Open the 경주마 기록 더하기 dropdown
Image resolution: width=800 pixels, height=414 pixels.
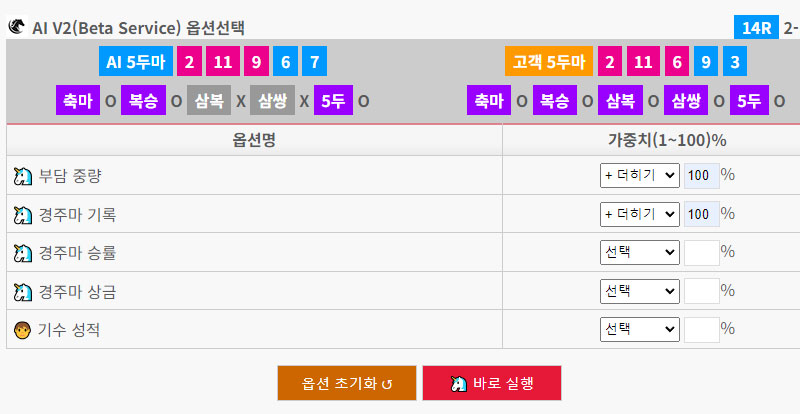click(x=640, y=214)
